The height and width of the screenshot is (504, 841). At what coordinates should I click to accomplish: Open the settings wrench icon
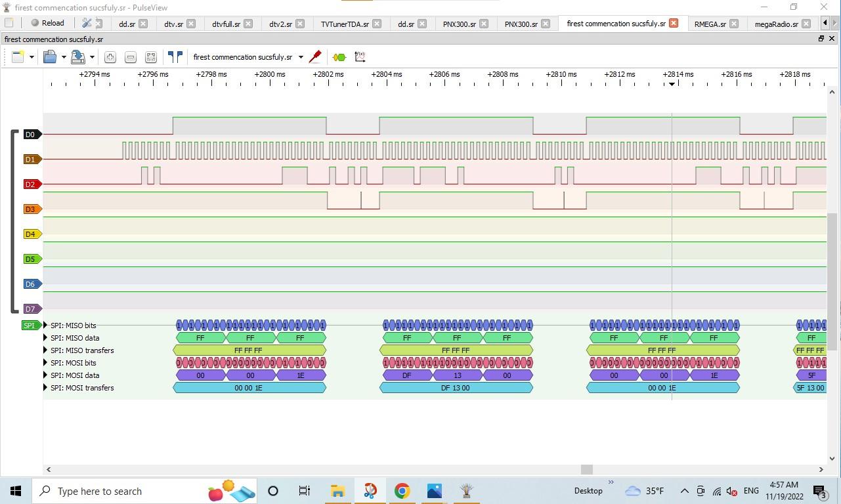click(x=86, y=23)
